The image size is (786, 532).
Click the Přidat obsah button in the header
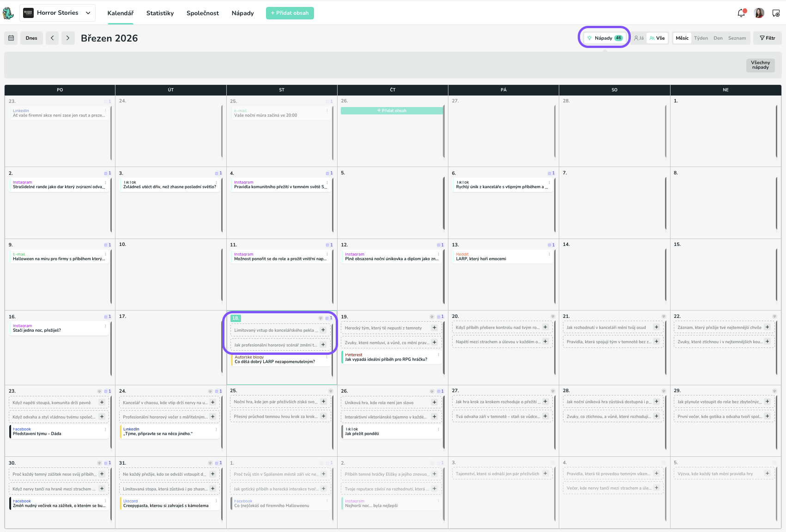(290, 13)
